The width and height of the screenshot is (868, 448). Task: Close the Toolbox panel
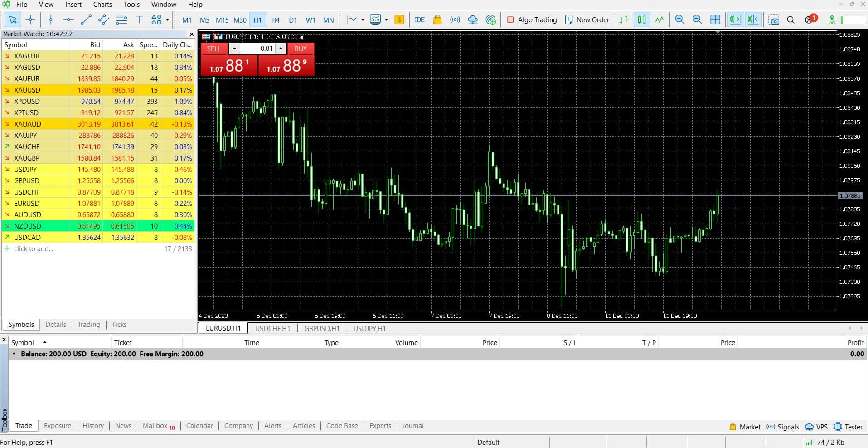pos(4,339)
